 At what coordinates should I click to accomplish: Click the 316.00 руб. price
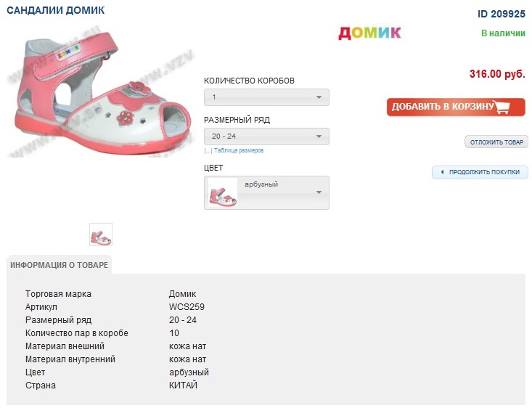497,74
